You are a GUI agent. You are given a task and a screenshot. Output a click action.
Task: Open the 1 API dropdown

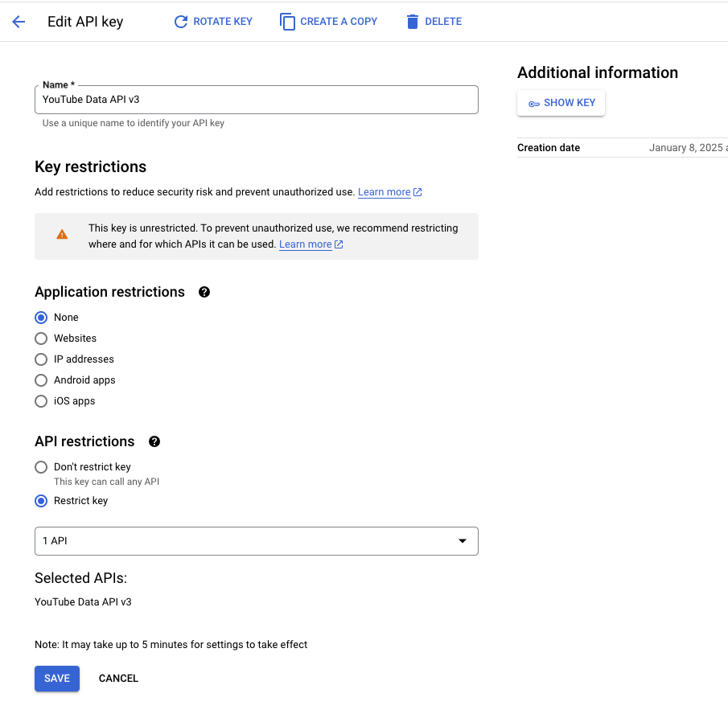coord(257,541)
